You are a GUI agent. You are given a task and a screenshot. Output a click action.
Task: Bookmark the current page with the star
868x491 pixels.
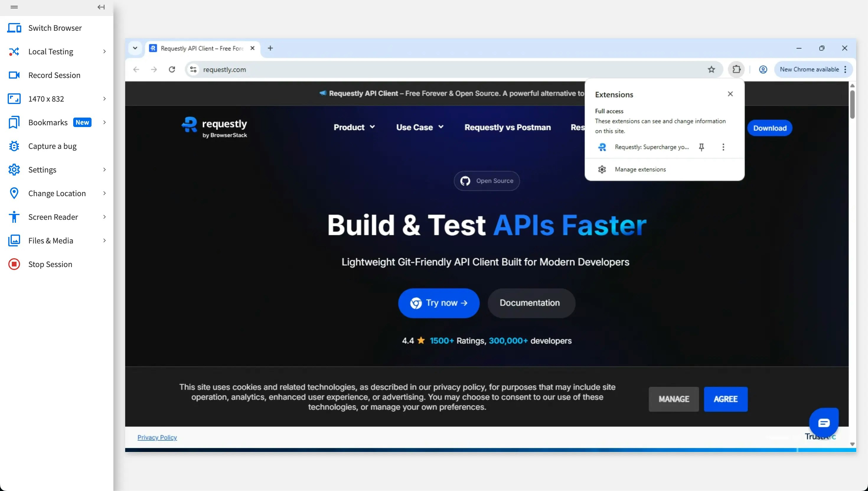[x=712, y=69]
